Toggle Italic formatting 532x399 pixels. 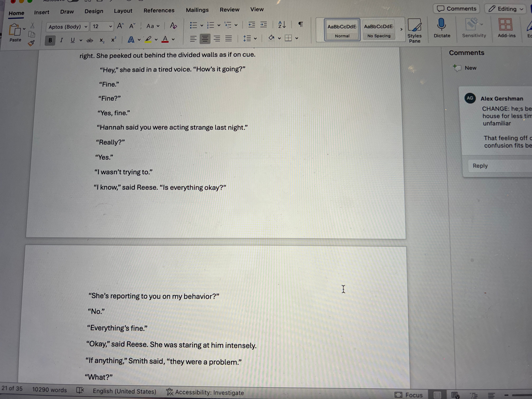62,40
